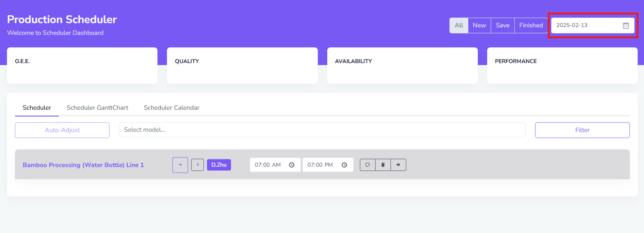Click the clock icon in the 07:00 PM field
The image size is (644, 233).
point(345,165)
